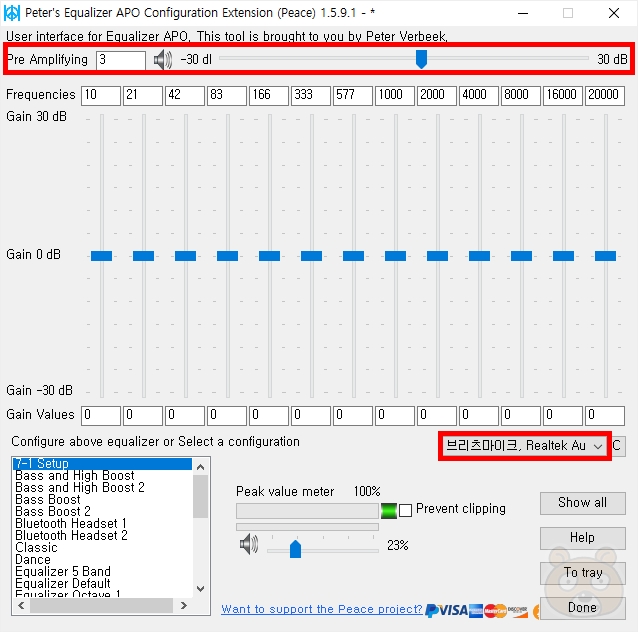Click the frequency field showing 166

[269, 96]
